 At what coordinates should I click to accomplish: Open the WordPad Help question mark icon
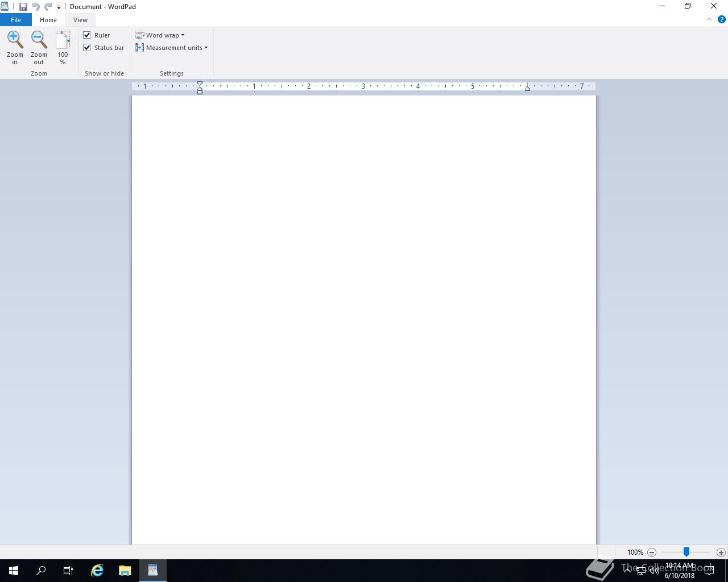[722, 19]
